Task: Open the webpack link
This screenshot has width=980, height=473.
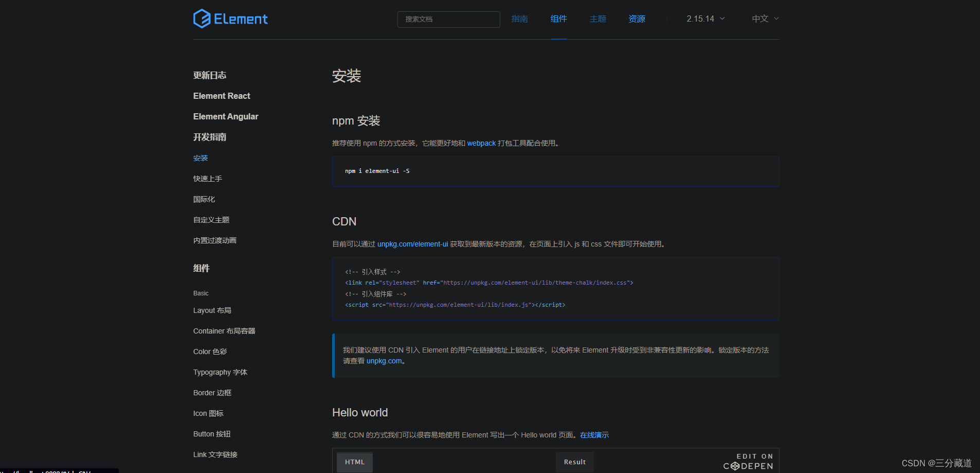Action: click(481, 143)
